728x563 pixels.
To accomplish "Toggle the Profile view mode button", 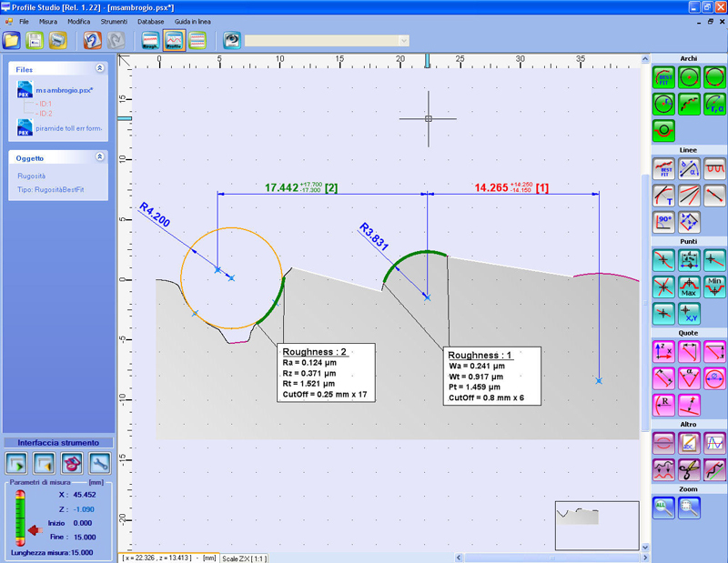I will [174, 41].
